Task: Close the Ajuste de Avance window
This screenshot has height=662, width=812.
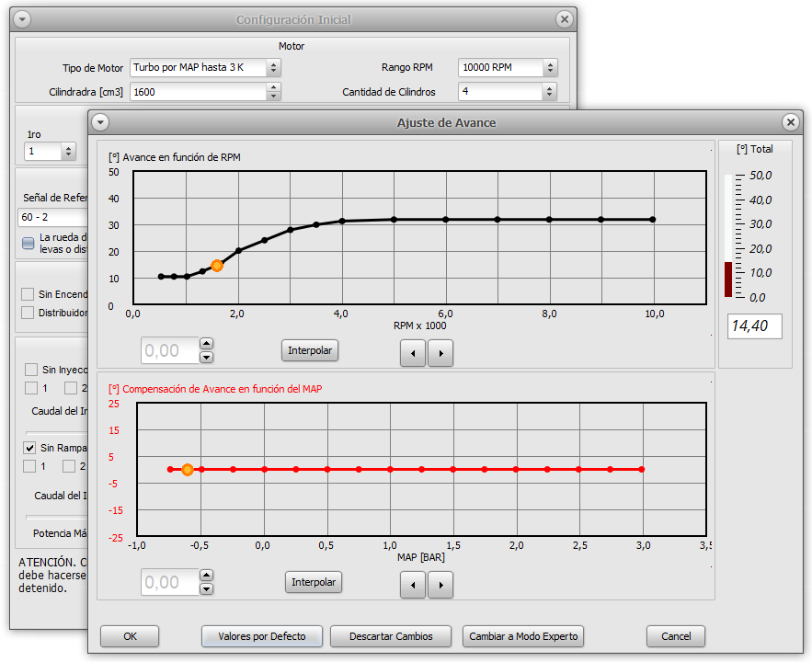Action: click(790, 122)
